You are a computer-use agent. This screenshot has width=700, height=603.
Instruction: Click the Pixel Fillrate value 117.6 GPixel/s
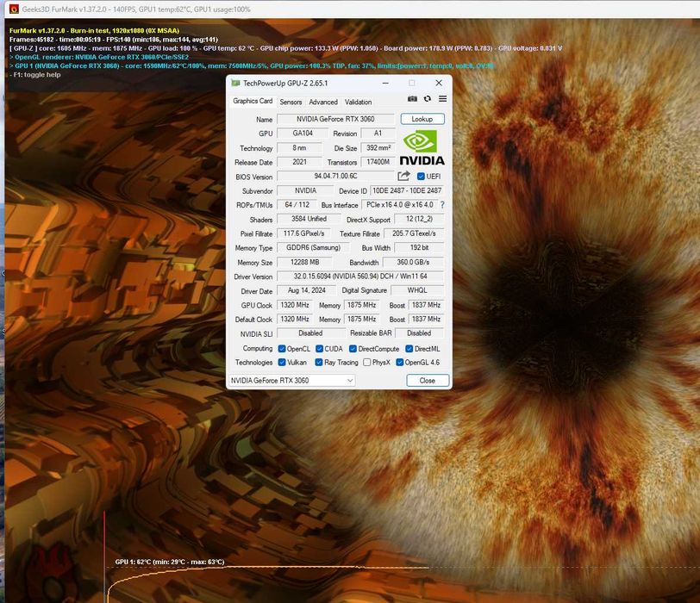coord(304,233)
